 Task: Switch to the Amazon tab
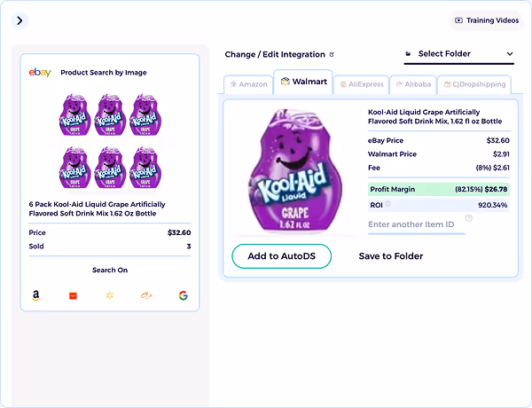(248, 84)
